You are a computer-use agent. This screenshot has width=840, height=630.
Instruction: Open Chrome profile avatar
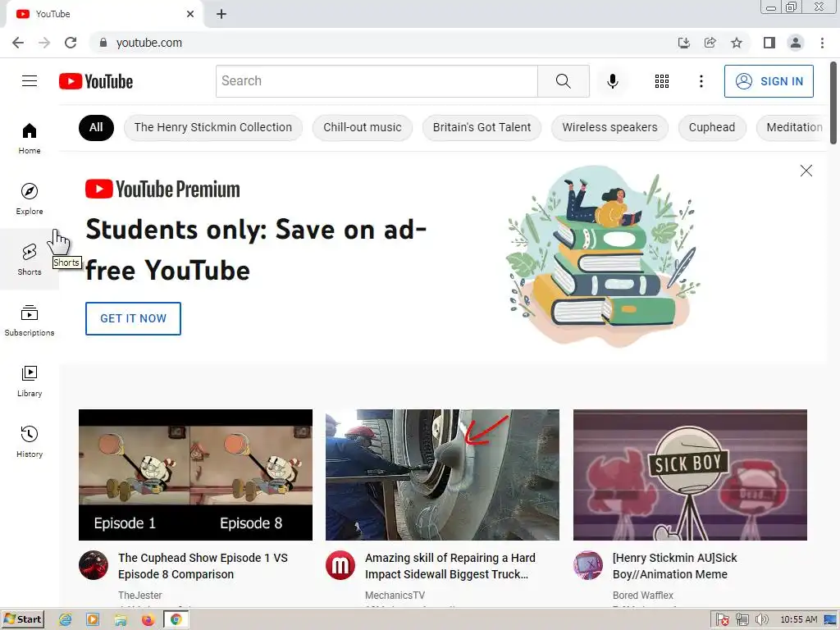tap(796, 43)
